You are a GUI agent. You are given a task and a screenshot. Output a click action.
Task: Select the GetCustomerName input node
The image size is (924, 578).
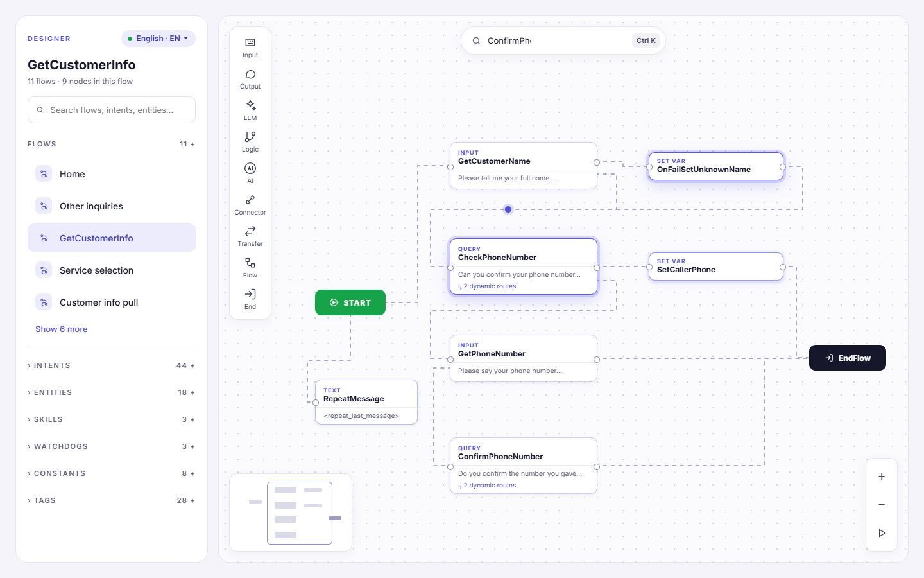click(x=524, y=166)
